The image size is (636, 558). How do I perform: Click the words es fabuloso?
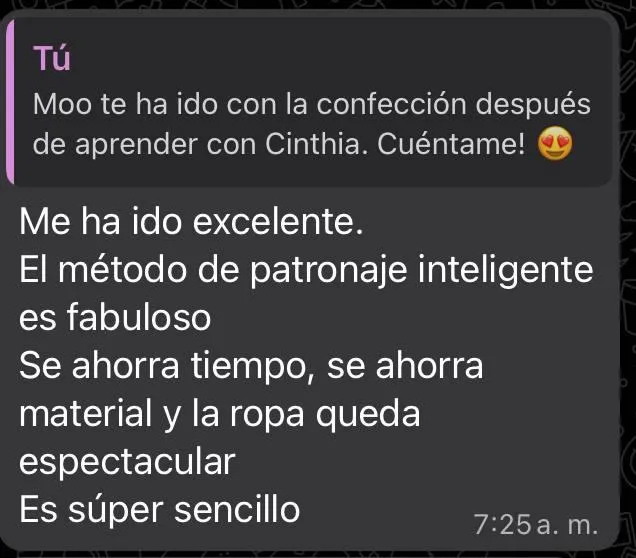[x=115, y=318]
